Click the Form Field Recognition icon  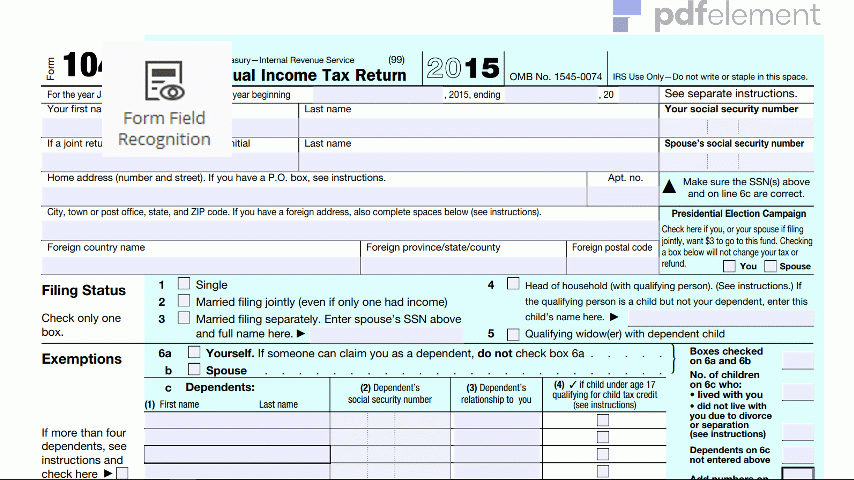click(x=164, y=83)
